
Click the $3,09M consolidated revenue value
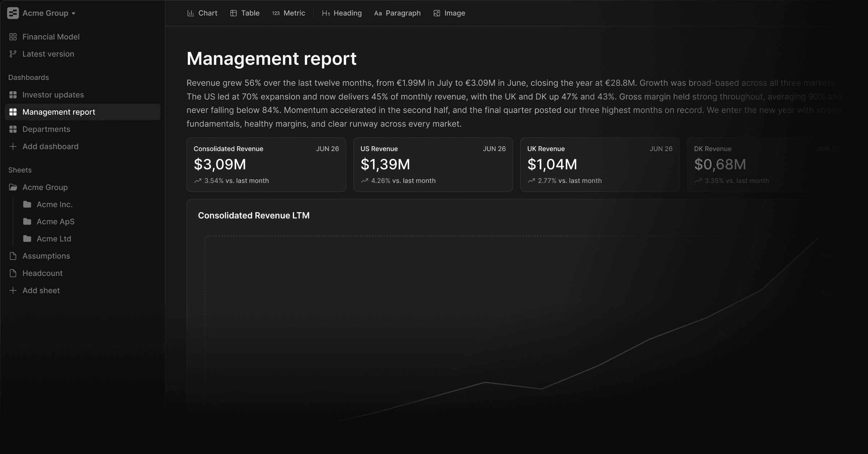[220, 164]
